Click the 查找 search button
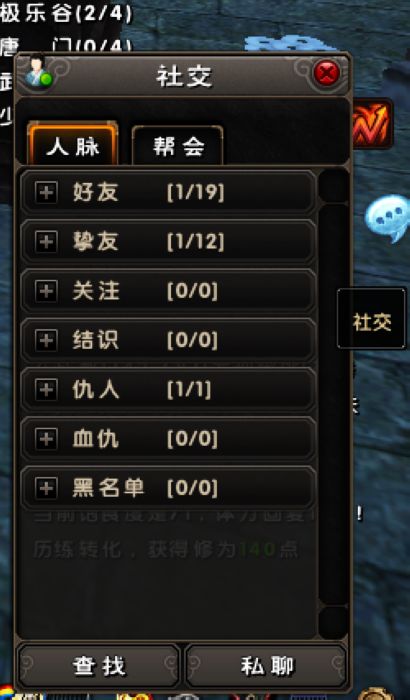 [x=99, y=667]
